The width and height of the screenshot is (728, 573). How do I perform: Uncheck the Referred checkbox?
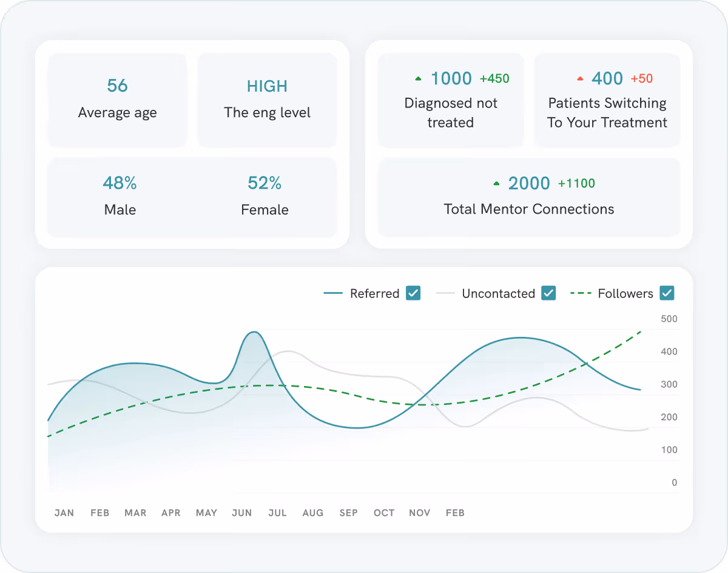click(413, 293)
